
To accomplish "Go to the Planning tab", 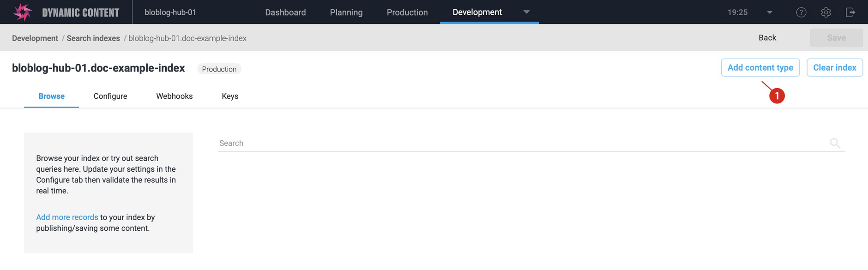I will 346,12.
